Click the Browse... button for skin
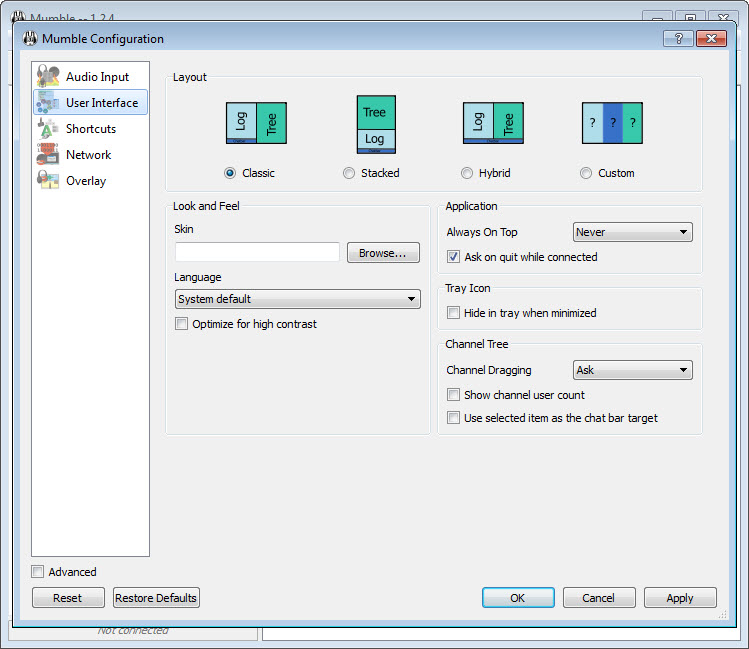The width and height of the screenshot is (749, 649). click(383, 253)
